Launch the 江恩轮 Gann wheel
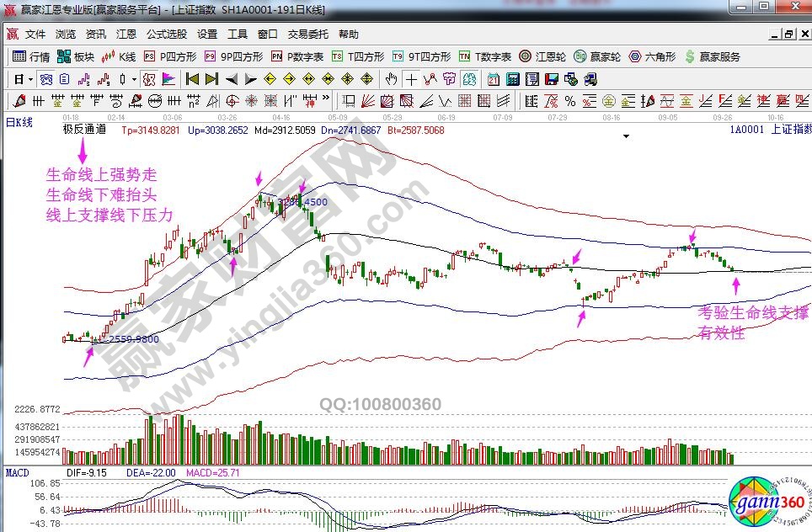The image size is (812, 532). click(542, 57)
